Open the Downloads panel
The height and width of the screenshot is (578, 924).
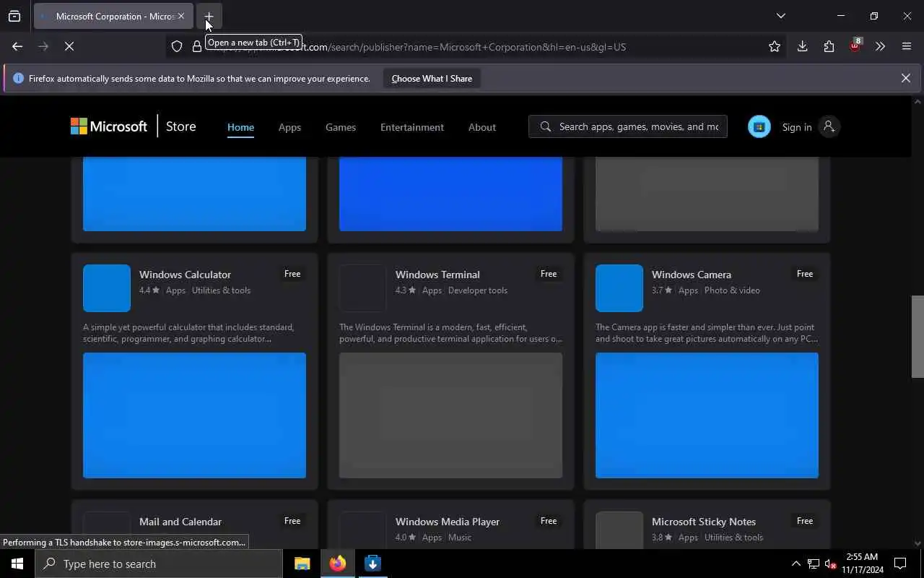tap(802, 46)
